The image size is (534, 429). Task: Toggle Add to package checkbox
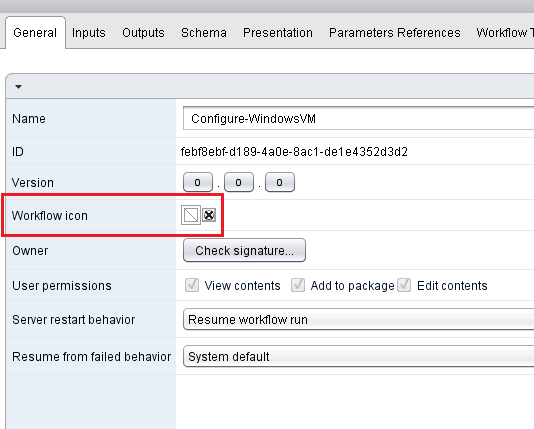[298, 285]
